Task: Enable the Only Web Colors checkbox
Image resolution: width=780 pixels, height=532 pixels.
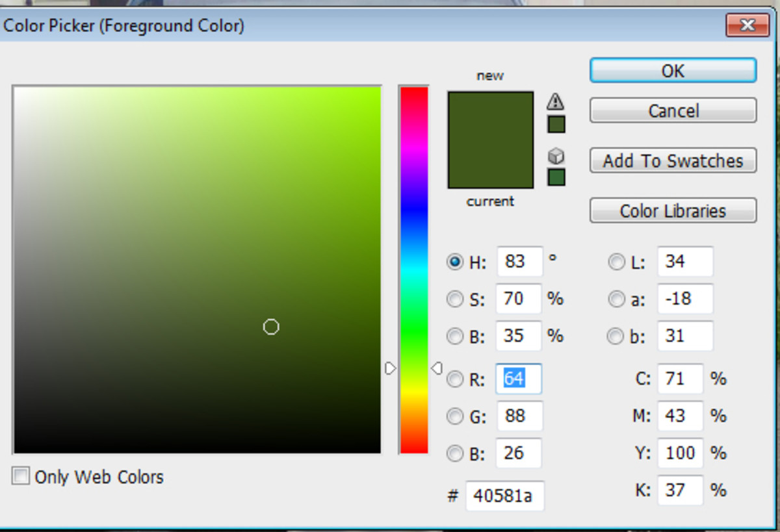Action: click(x=20, y=476)
